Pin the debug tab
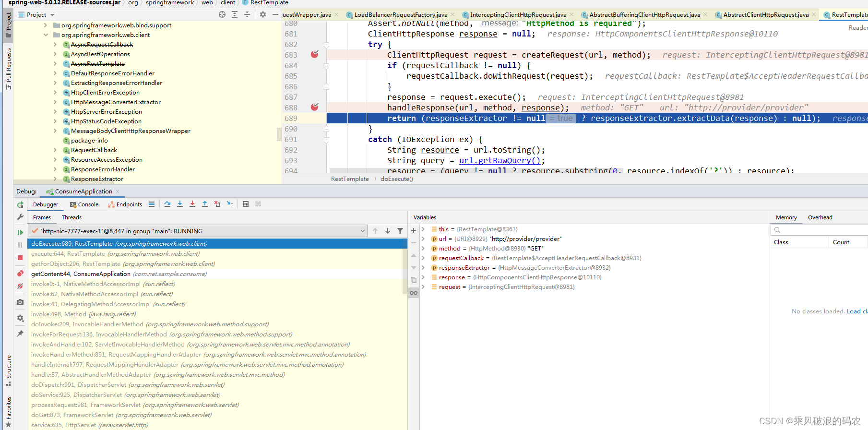Image resolution: width=868 pixels, height=430 pixels. tap(20, 334)
